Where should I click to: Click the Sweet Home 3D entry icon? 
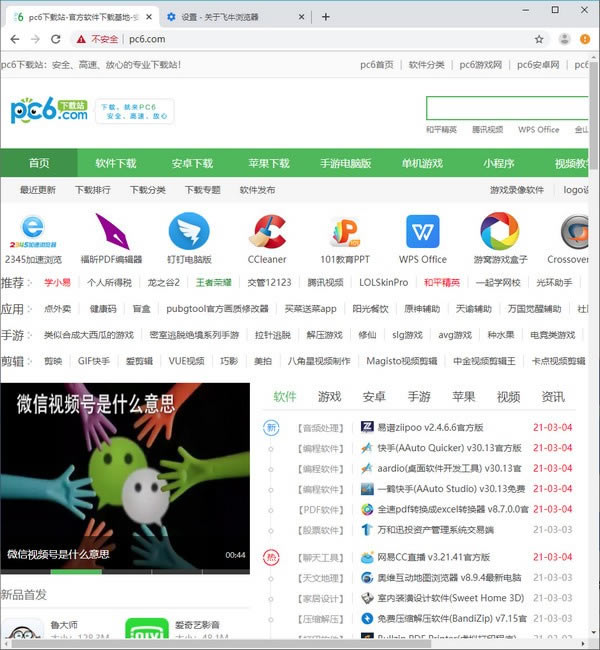click(367, 598)
